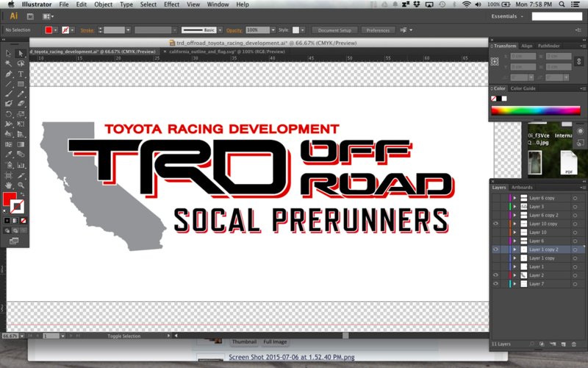Image resolution: width=588 pixels, height=368 pixels.
Task: Open the Effect menu
Action: click(171, 4)
